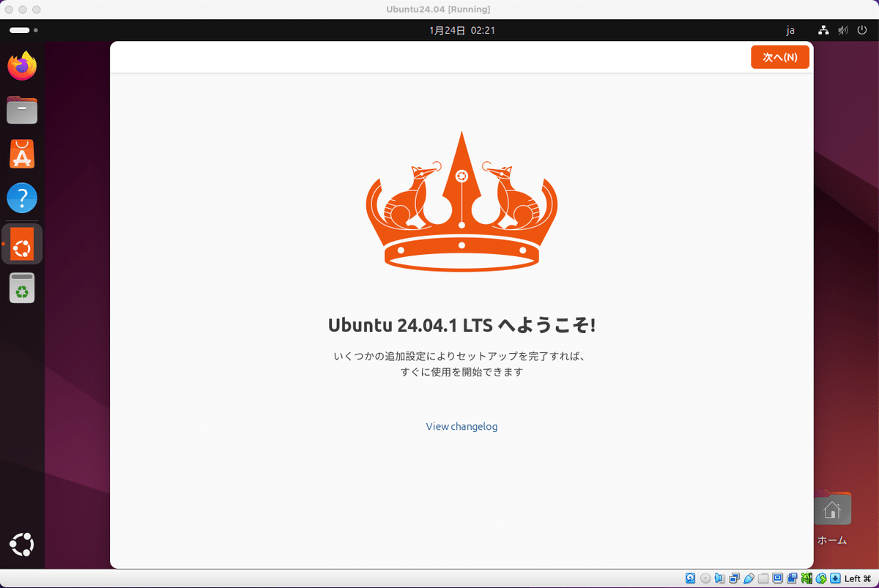Click the Left ⌘ host key indicator

pyautogui.click(x=858, y=578)
